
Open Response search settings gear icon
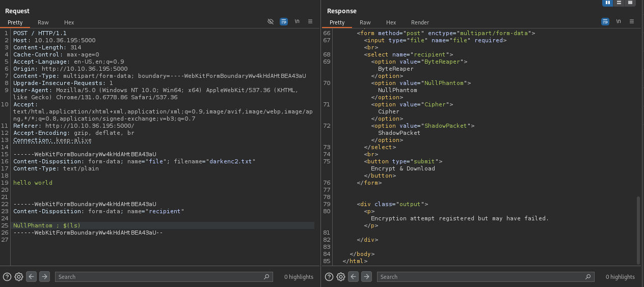pos(341,277)
